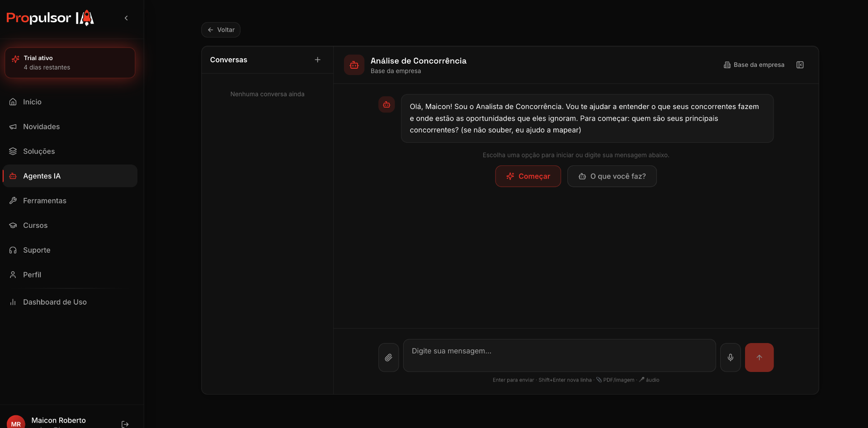Open Suporte in the sidebar
868x428 pixels.
pyautogui.click(x=70, y=250)
